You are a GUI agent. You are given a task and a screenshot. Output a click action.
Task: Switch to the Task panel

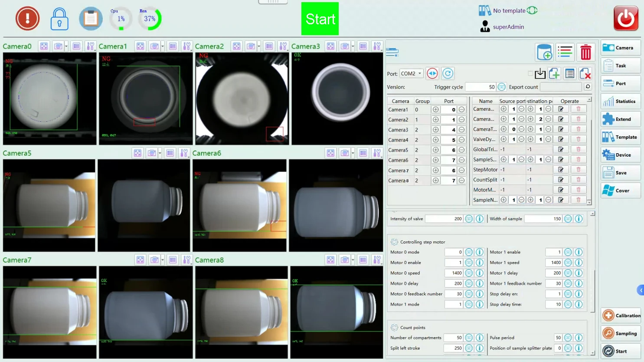(621, 65)
